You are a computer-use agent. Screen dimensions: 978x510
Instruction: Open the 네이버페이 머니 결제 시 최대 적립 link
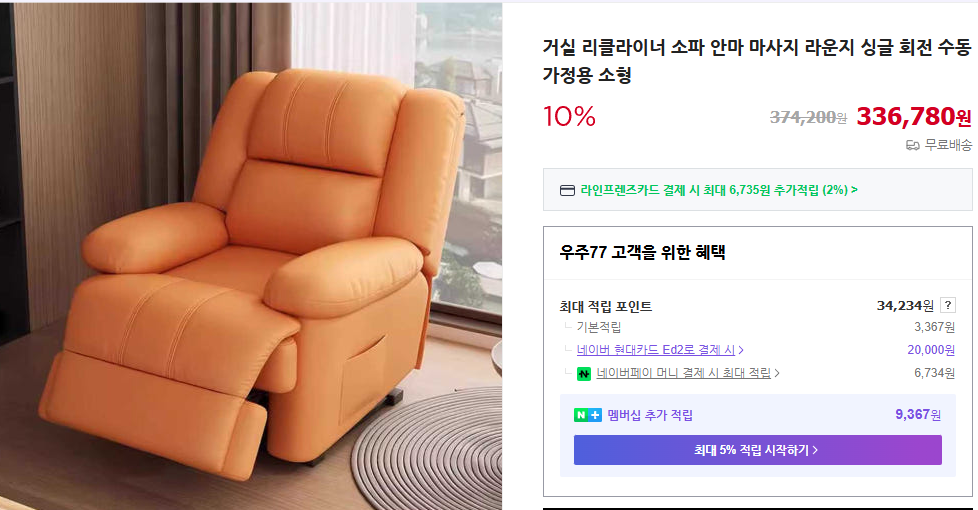click(683, 374)
